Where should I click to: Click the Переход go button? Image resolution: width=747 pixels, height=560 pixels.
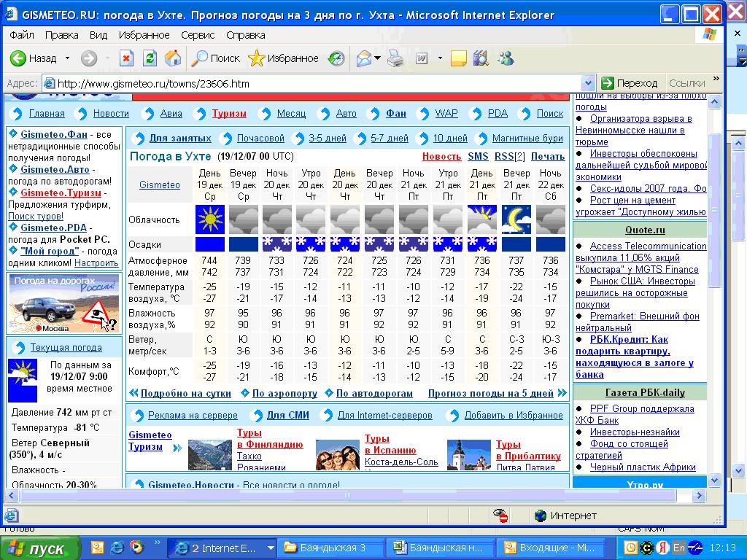pos(630,83)
